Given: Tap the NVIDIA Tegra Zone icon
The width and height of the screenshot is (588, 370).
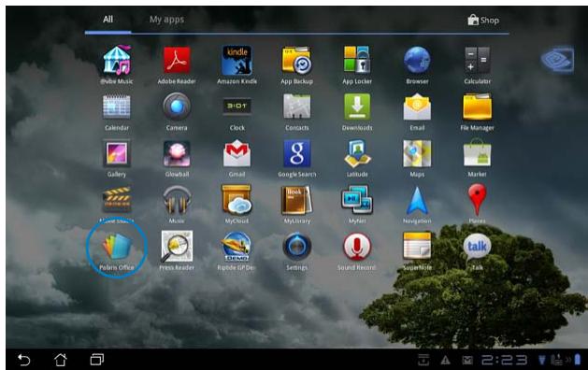Looking at the screenshot, I should tap(558, 59).
